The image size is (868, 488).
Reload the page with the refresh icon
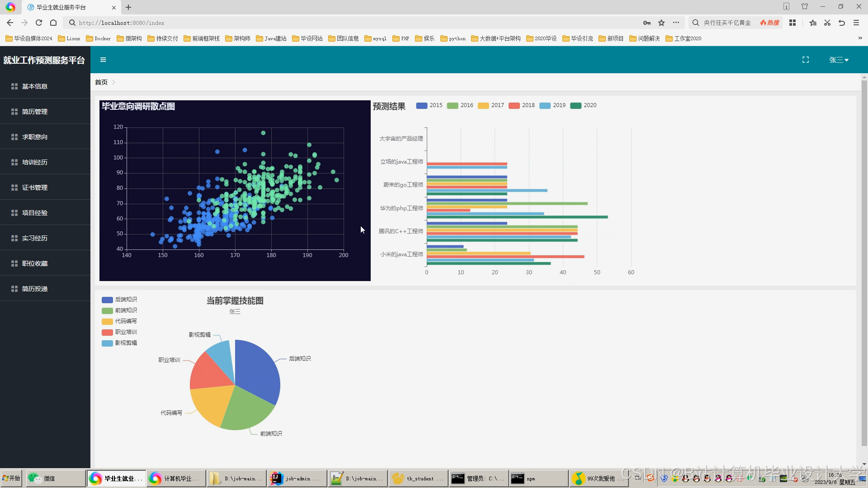[39, 23]
